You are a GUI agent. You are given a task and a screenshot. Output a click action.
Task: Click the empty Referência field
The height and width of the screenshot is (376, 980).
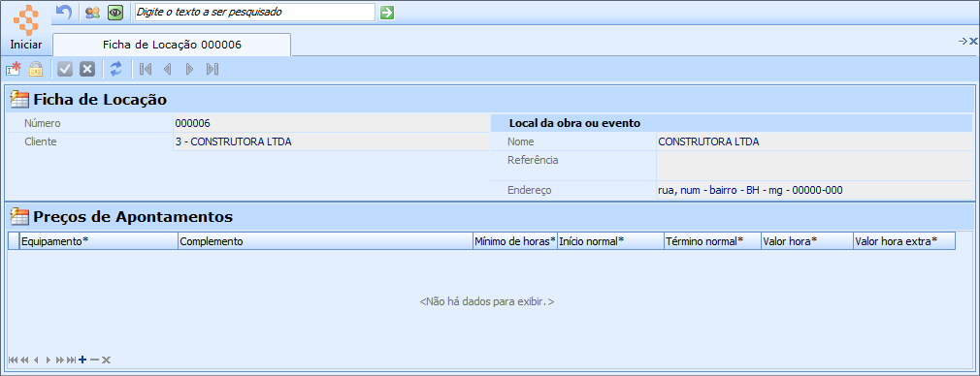coord(815,166)
